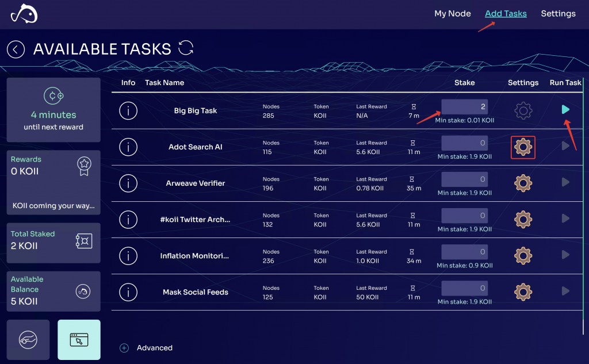Click the Koii fish logo

pos(24,14)
